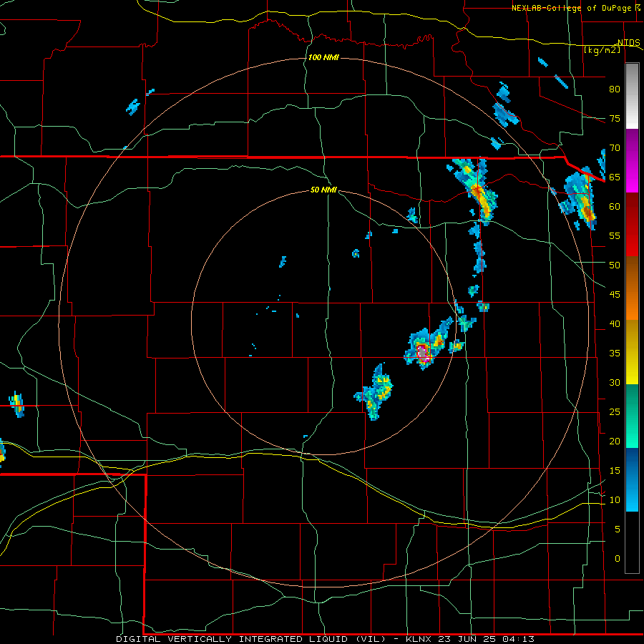This screenshot has height=644, width=644.
Task: Click the "65" value on the VIL scale
Action: pos(615,177)
